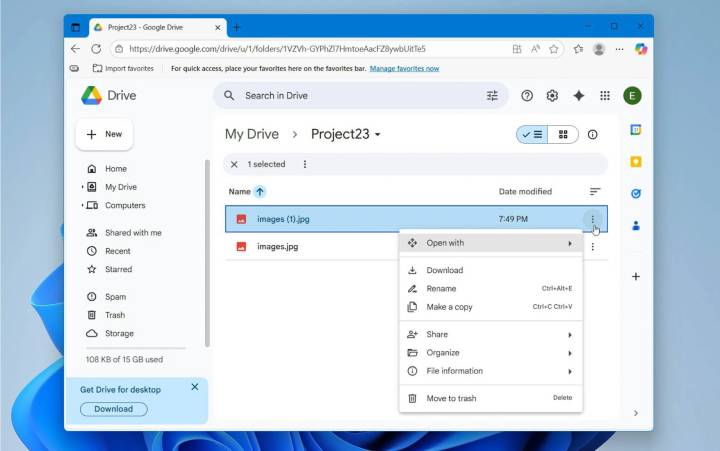Click Import favorites button
Viewport: 720px width, 451px height.
pyautogui.click(x=123, y=68)
